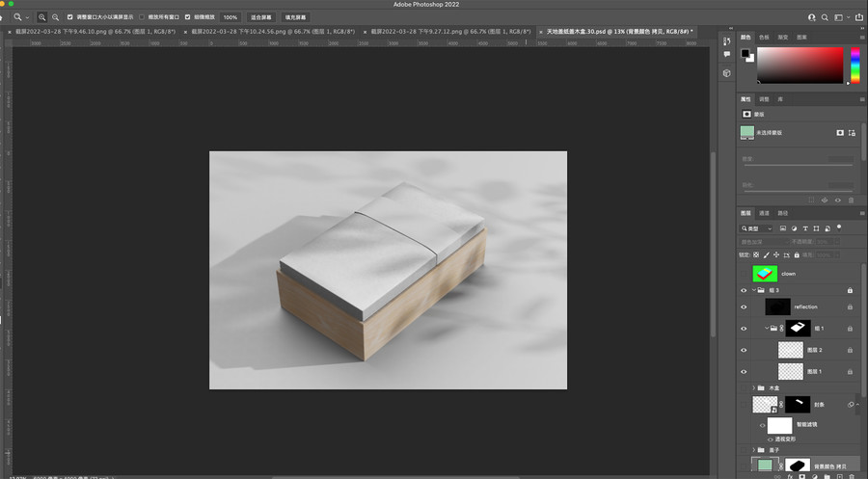Select the Zoom In mode icon

(x=41, y=17)
